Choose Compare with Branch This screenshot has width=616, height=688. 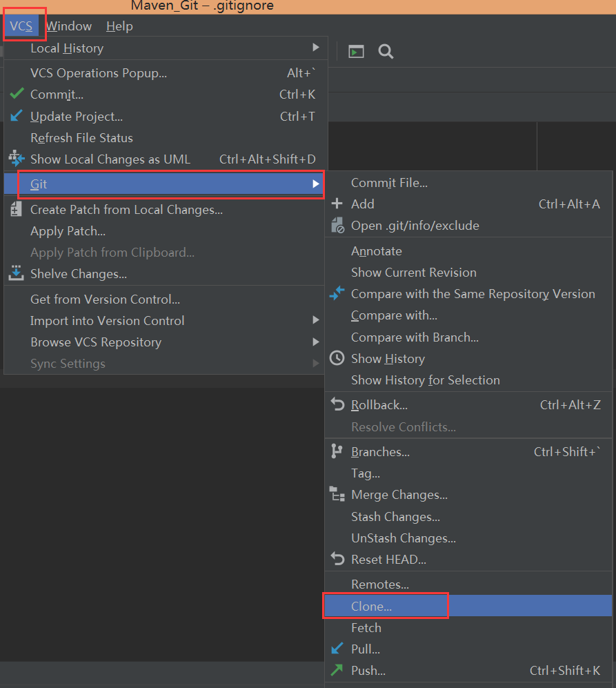(468, 337)
